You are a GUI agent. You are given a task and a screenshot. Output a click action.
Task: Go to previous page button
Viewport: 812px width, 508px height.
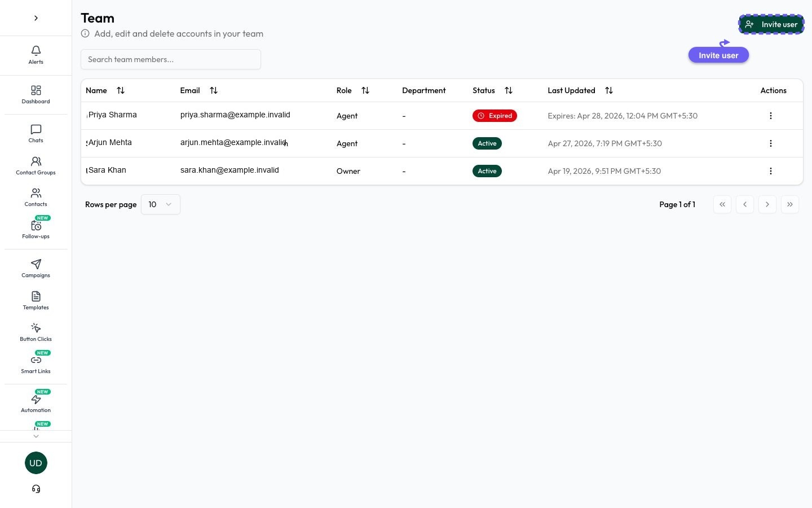[x=745, y=204]
